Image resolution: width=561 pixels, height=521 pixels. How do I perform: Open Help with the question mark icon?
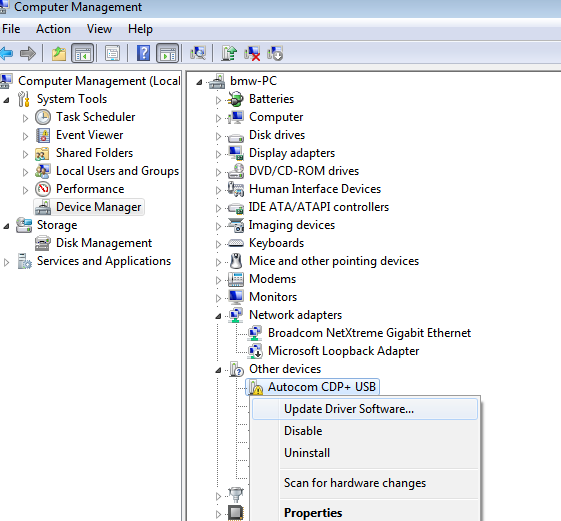143,54
